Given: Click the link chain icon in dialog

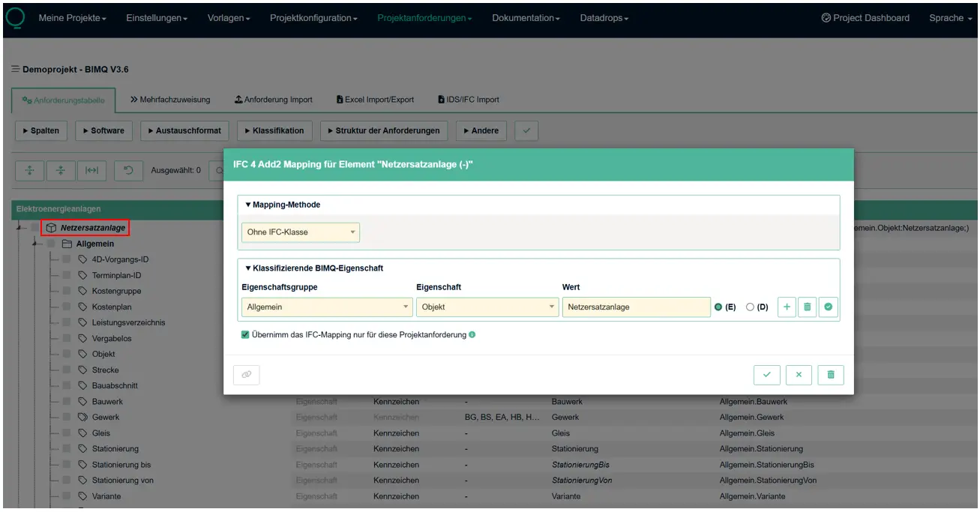Looking at the screenshot, I should pyautogui.click(x=247, y=375).
